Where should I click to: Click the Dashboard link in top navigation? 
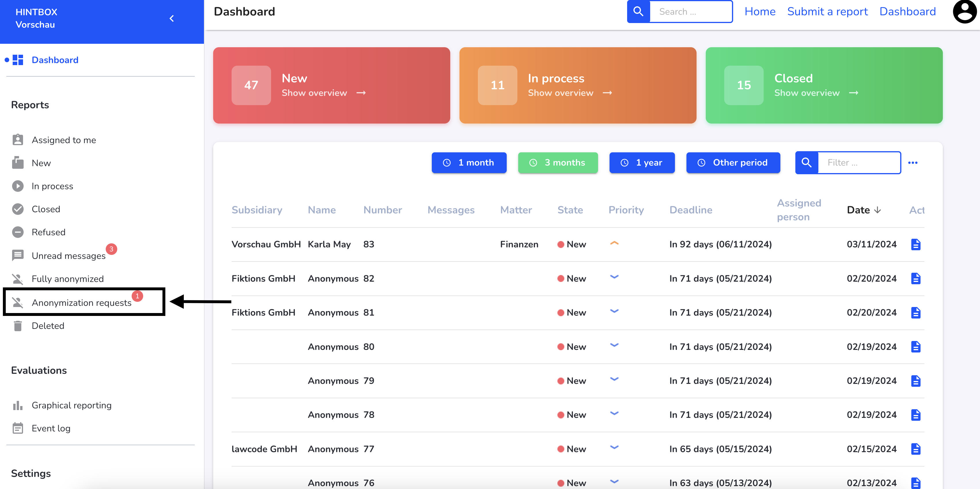pos(907,12)
